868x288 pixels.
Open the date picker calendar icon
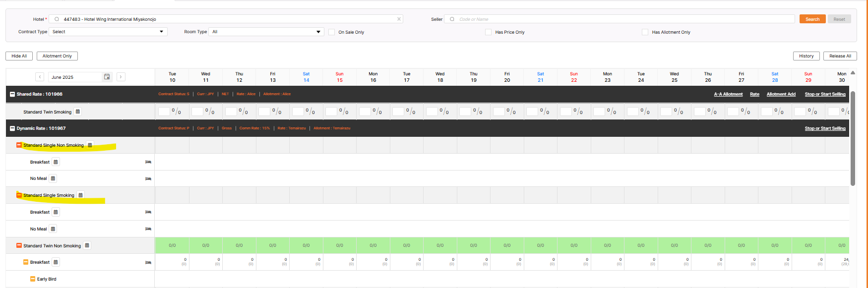[x=107, y=77]
